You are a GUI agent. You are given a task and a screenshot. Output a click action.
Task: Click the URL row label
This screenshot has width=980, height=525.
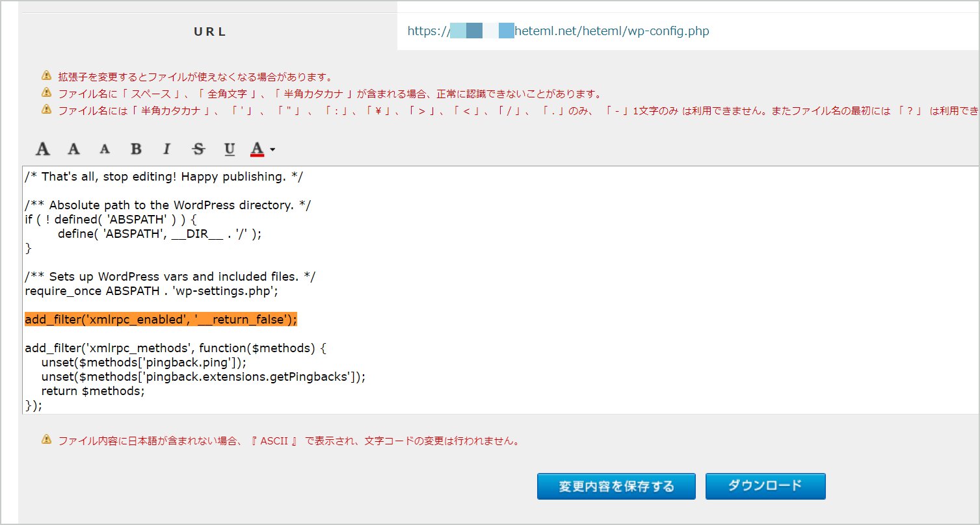[x=210, y=31]
